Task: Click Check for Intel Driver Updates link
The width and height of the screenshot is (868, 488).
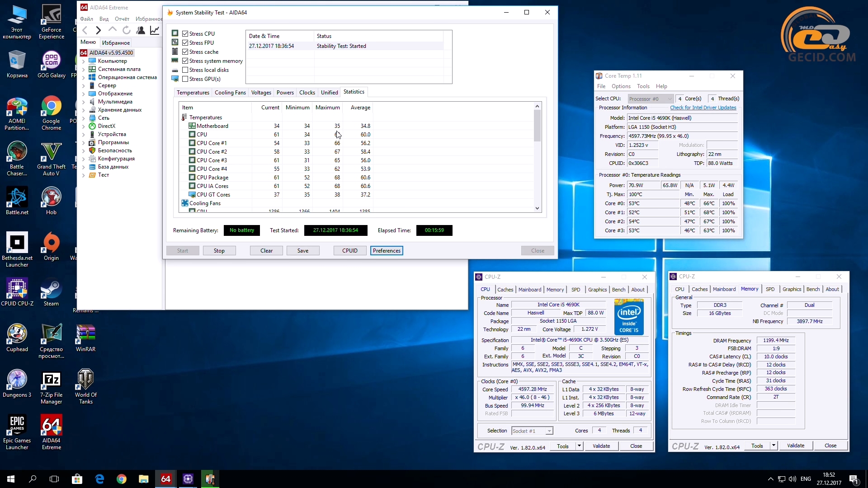Action: [x=703, y=108]
